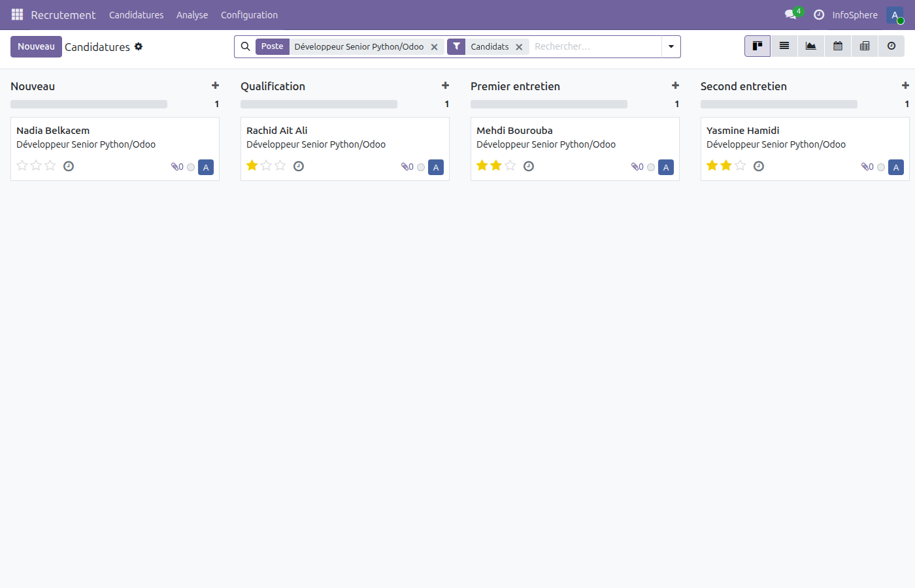Click the Nouveau column progress bar
This screenshot has width=915, height=588.
coord(88,103)
